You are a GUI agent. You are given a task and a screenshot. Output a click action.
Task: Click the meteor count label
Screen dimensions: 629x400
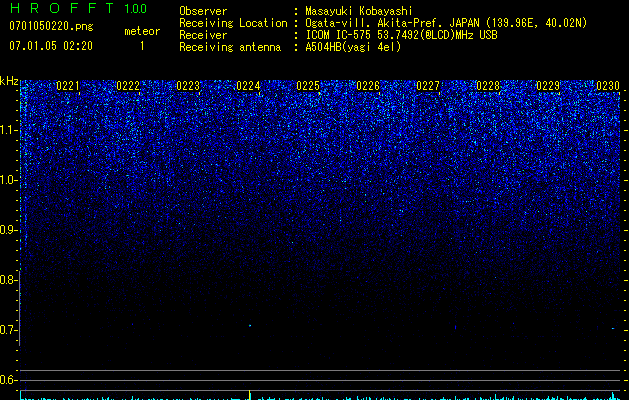point(142,31)
